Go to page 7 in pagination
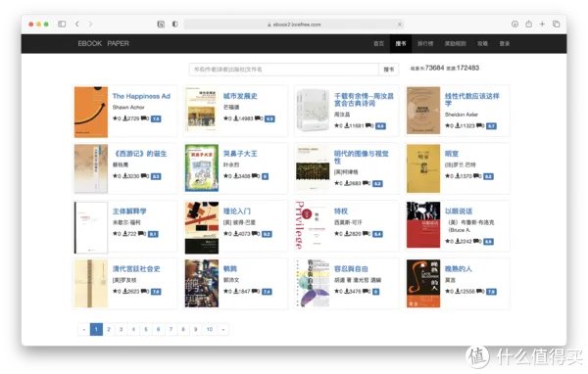Image resolution: width=588 pixels, height=374 pixels. [171, 329]
